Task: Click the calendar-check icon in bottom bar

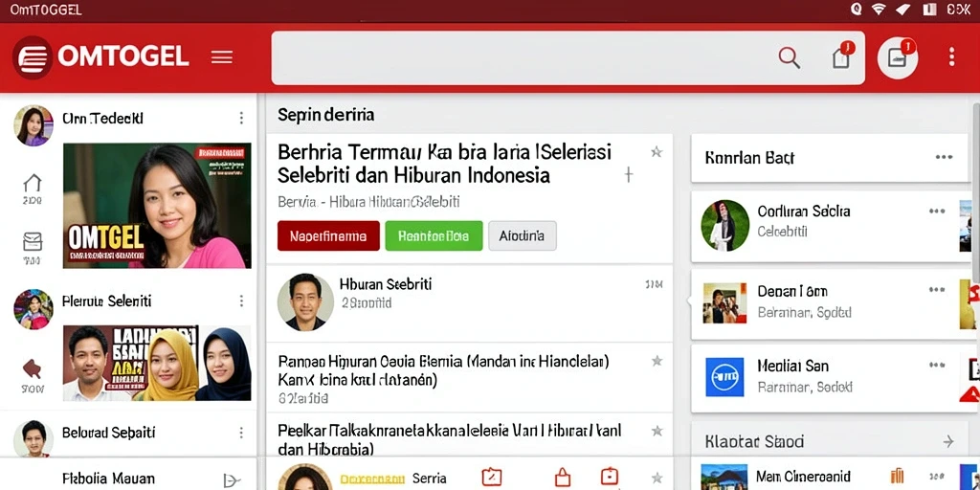Action: pyautogui.click(x=492, y=478)
